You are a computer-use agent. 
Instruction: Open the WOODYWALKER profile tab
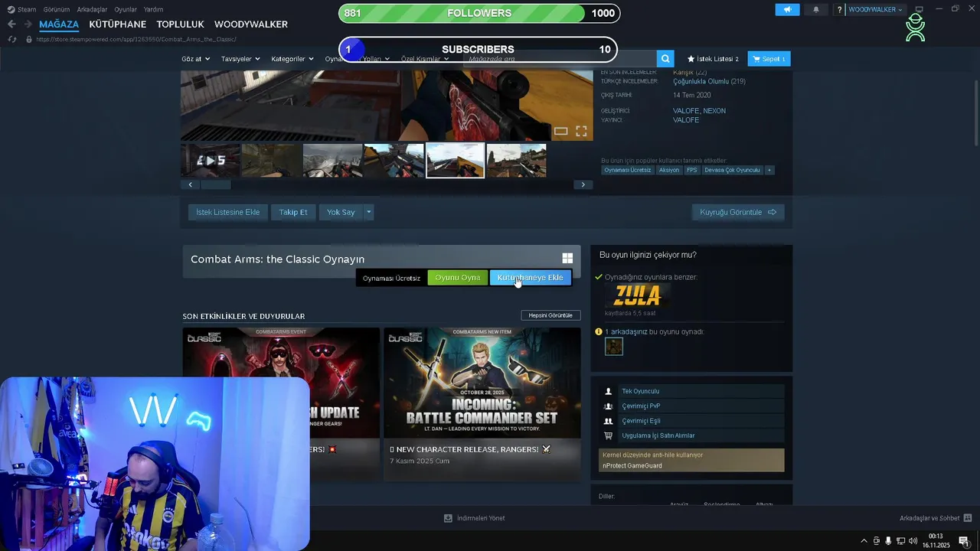251,24
